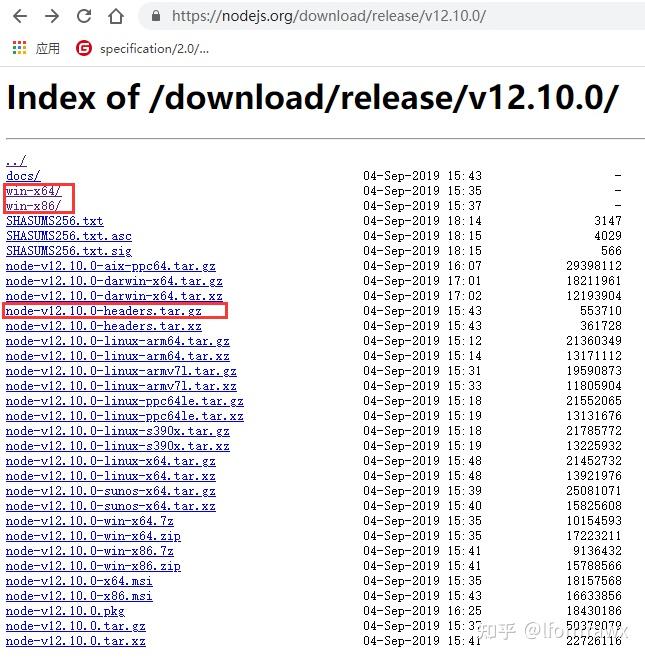Viewport: 645px width, 658px height.
Task: Download the node-v12.10.0.pkg installer
Action: pos(65,611)
